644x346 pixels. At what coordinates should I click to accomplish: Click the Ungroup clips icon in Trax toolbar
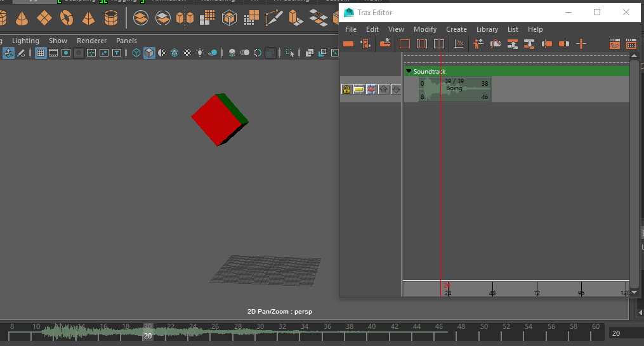tap(529, 44)
